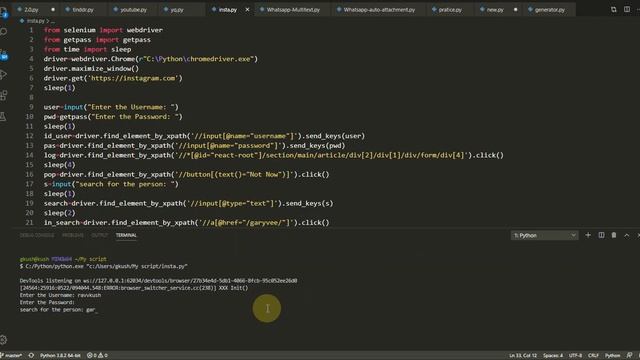Click the 'Enter the Username: ' input line
640x360 pixels.
(x=111, y=107)
